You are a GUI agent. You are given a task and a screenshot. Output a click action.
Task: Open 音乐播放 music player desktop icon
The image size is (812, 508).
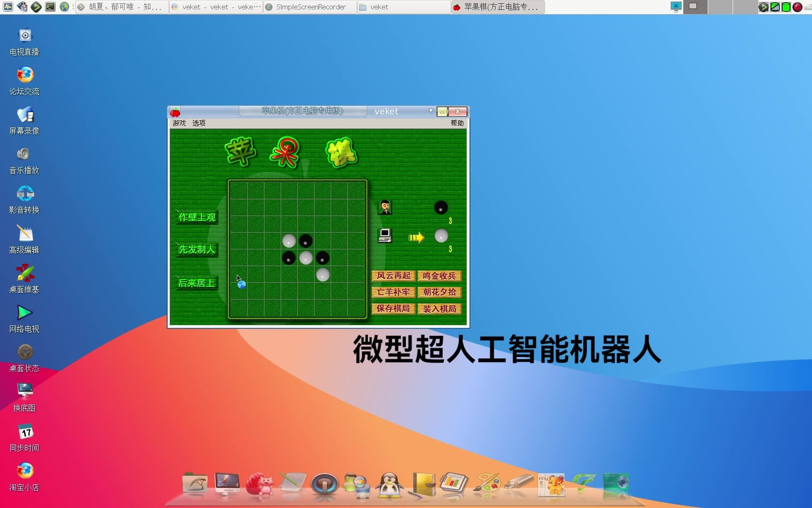click(24, 160)
